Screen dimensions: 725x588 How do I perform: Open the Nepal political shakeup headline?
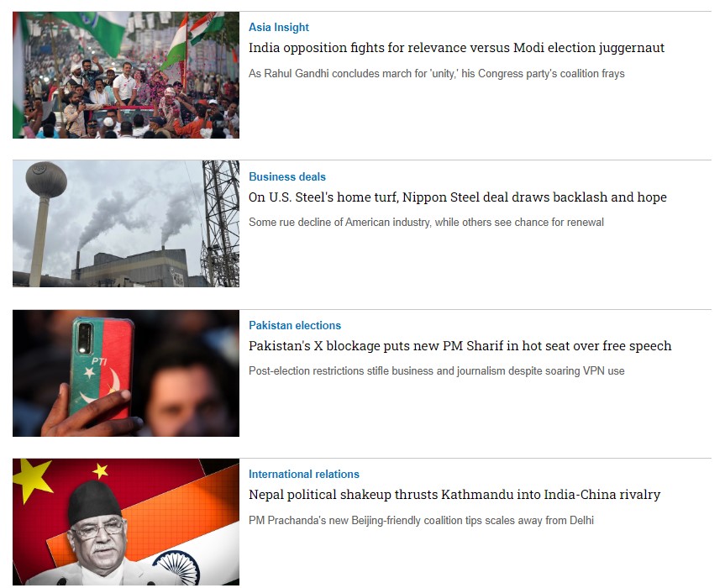(454, 495)
